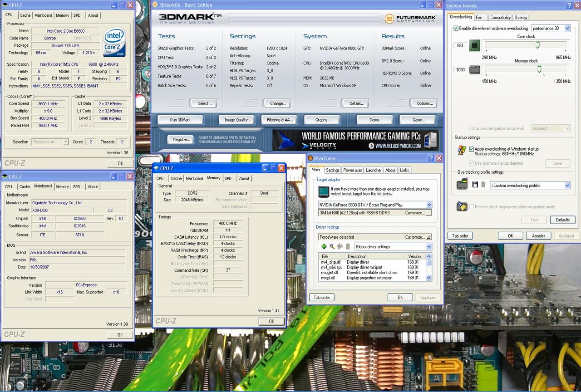Toggle Enable driver-level hardware overclocking
This screenshot has height=392, width=581.
(456, 28)
